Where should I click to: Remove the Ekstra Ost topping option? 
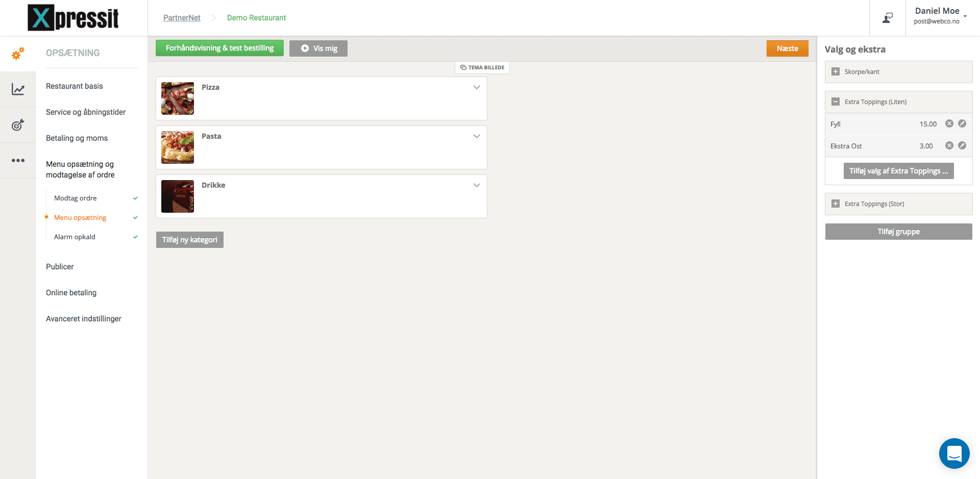[949, 145]
